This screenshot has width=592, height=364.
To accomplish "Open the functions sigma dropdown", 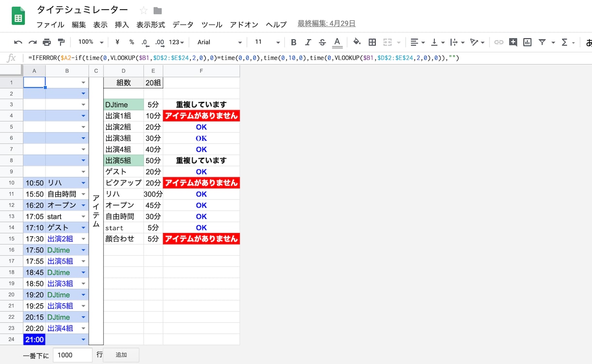I will coord(568,42).
